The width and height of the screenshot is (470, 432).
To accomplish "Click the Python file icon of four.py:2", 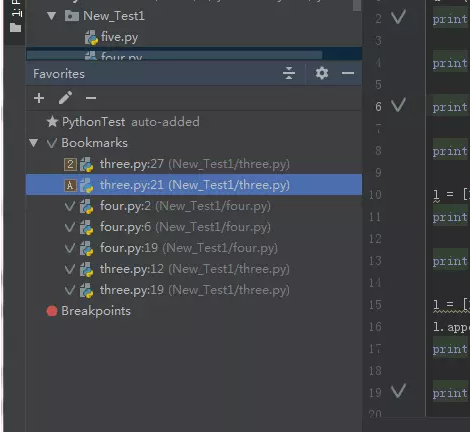I will pos(86,206).
